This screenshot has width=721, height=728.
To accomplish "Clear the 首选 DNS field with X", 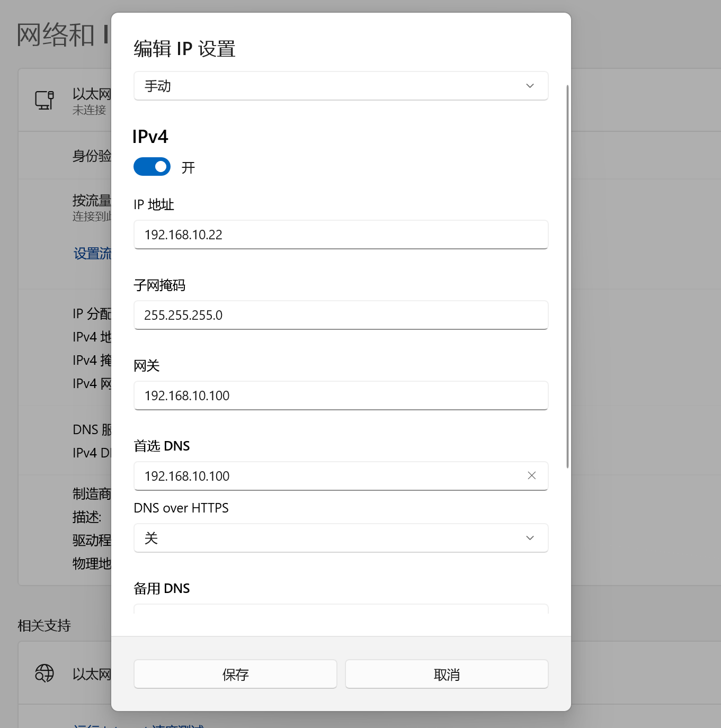I will click(532, 476).
